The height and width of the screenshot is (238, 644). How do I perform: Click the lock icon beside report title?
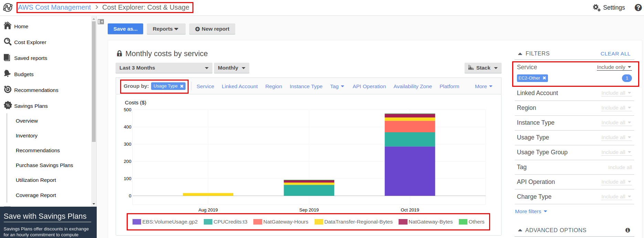tap(119, 53)
